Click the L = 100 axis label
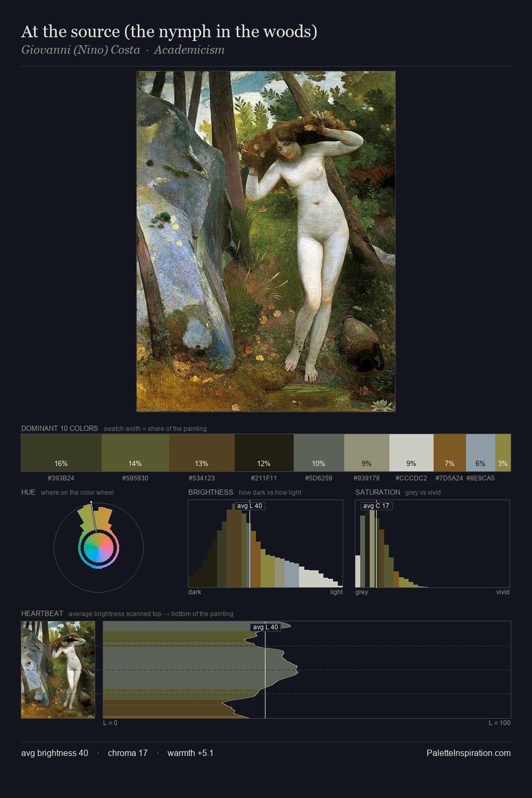The image size is (532, 798). (x=500, y=723)
